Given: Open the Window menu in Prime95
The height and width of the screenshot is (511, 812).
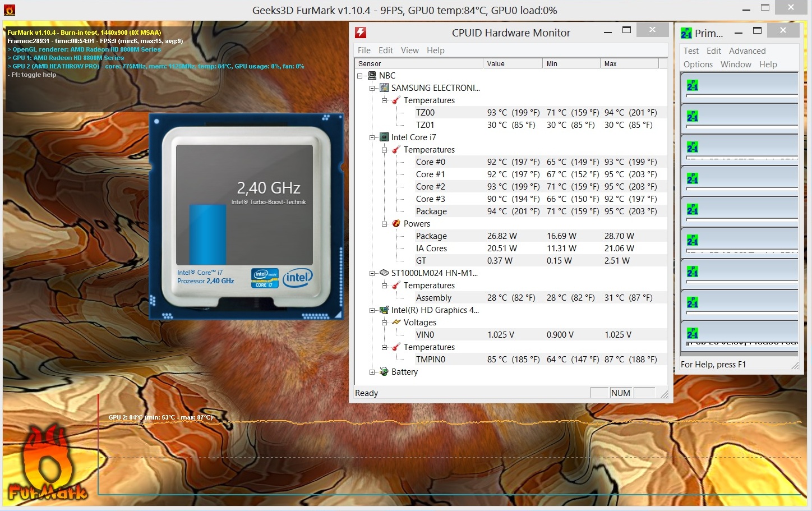Looking at the screenshot, I should pos(736,64).
